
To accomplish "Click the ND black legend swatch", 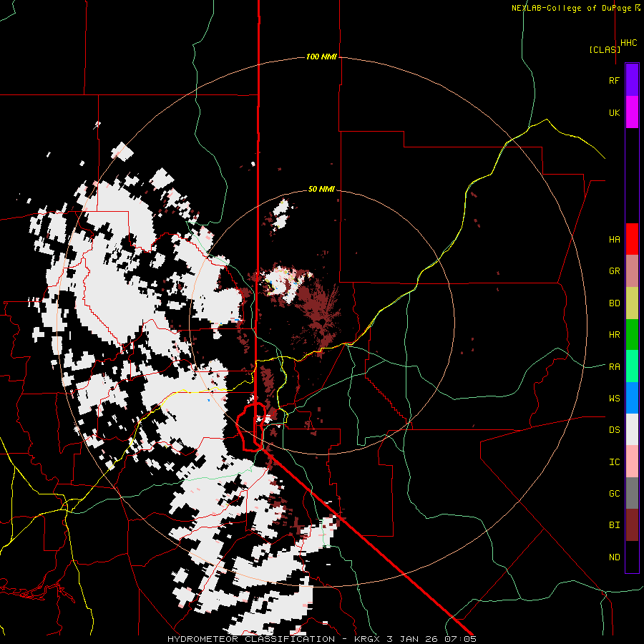I will 632,557.
